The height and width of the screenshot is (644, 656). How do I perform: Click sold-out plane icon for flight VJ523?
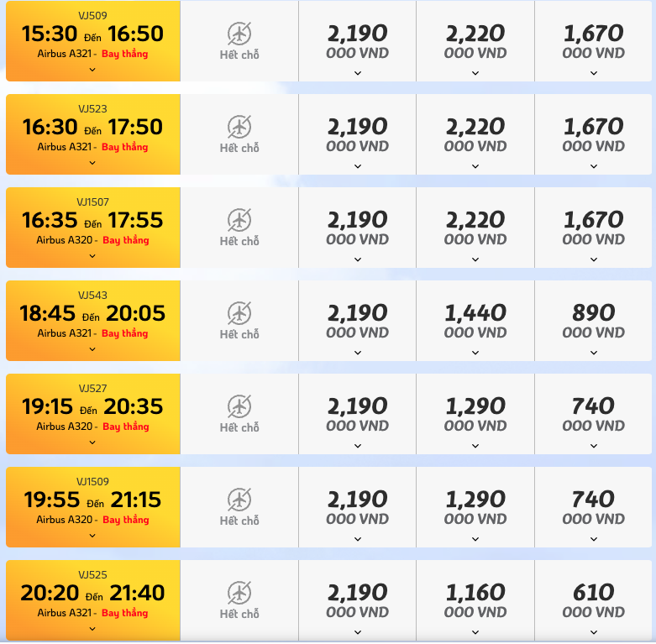point(239,127)
